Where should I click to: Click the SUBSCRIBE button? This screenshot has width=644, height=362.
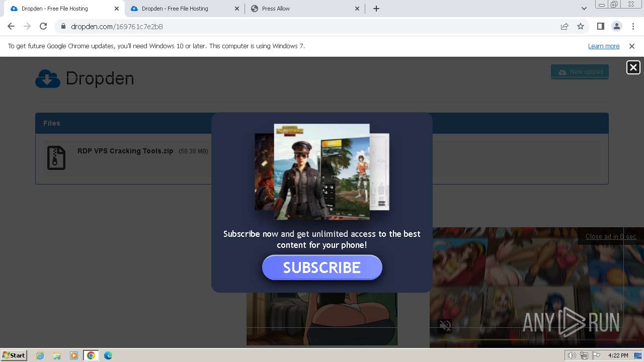tap(322, 267)
